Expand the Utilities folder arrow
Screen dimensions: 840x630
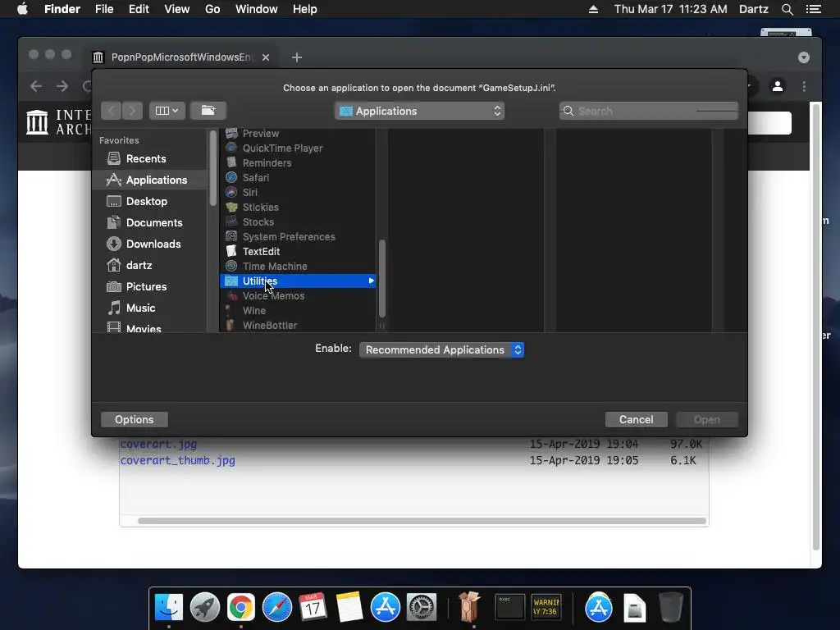(371, 281)
